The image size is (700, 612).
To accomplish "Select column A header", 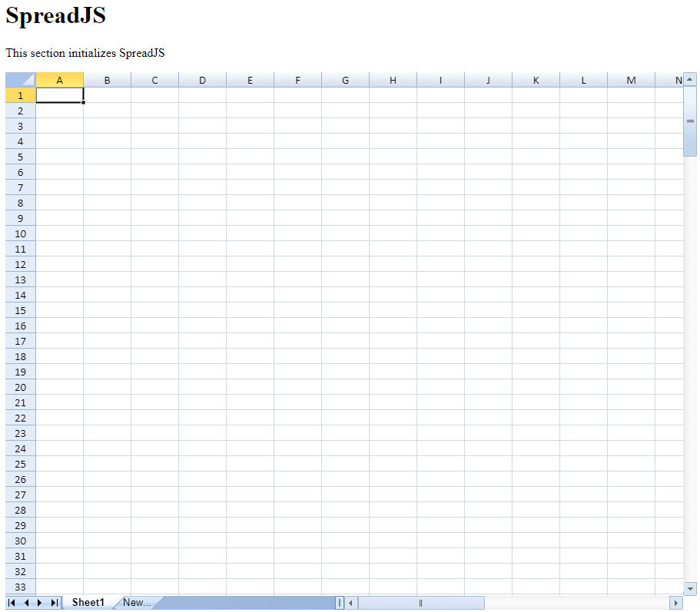I will click(59, 81).
